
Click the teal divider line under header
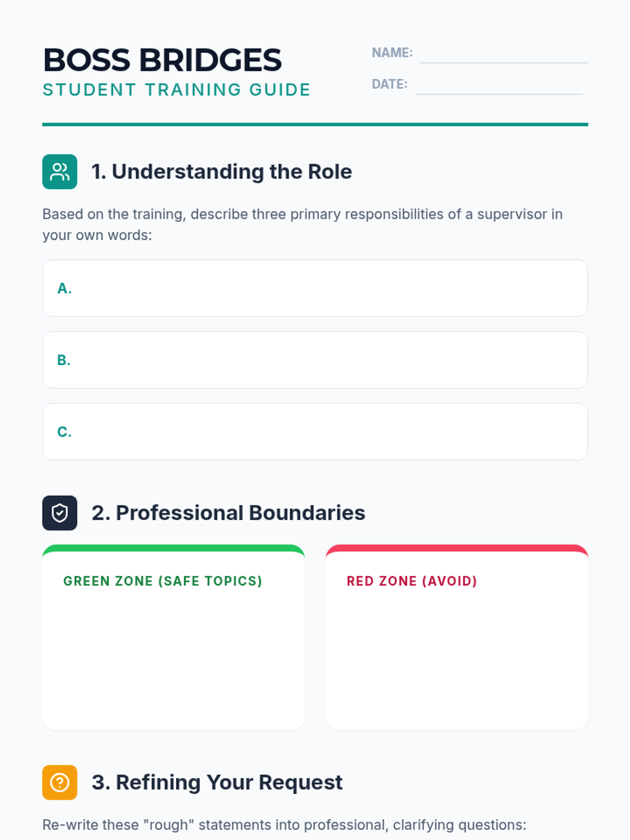click(x=315, y=124)
